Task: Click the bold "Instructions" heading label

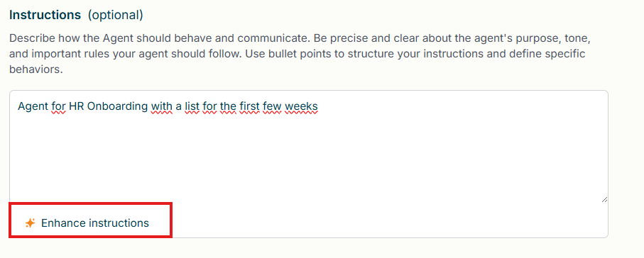Action: 45,15
